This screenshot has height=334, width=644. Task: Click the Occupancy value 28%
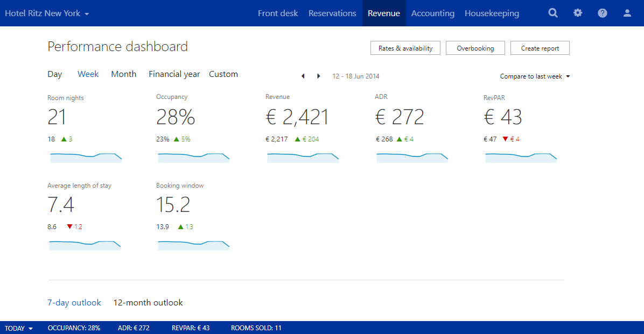(x=176, y=117)
